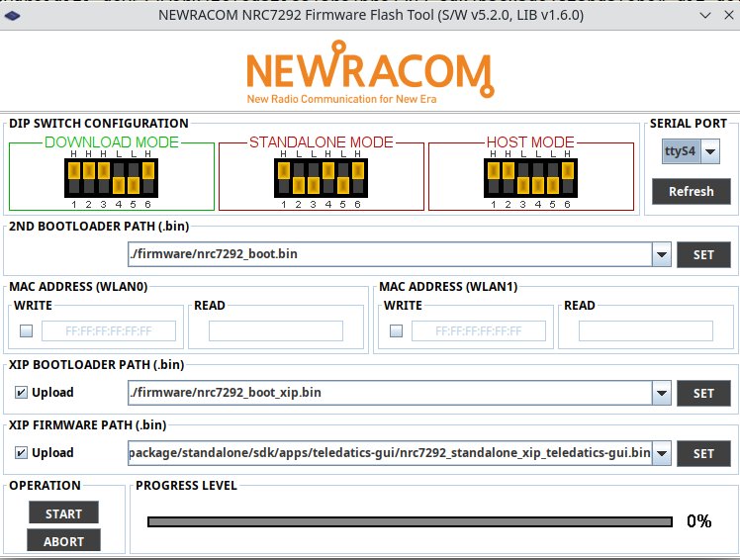Click the WLAN0 MAC write address field

[109, 330]
